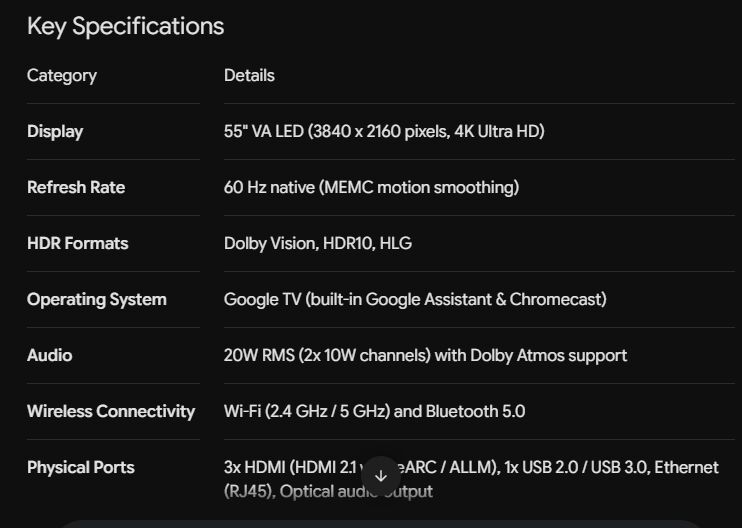This screenshot has height=528, width=742.
Task: Select the Audio row label
Action: [x=50, y=355]
